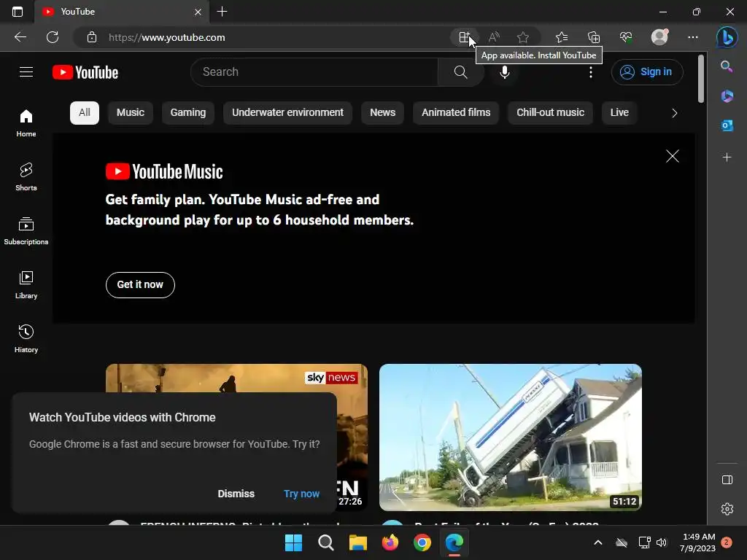The image size is (747, 560).
Task: Open a new browser tab
Action: click(x=222, y=12)
